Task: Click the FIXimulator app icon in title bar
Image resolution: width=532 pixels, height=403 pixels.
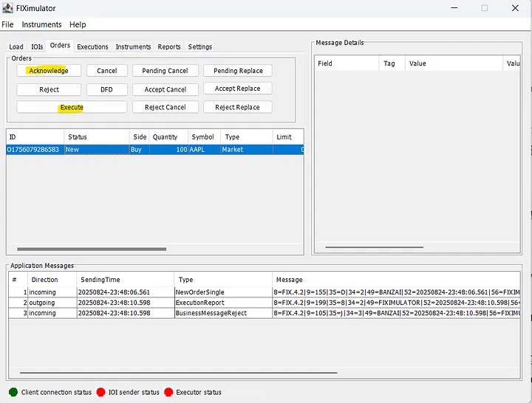Action: 8,8
